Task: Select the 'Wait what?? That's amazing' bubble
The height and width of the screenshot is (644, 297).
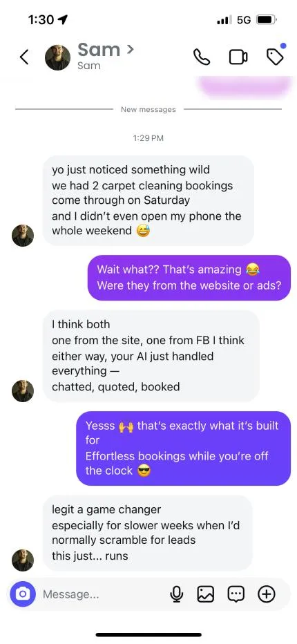Action: point(189,277)
